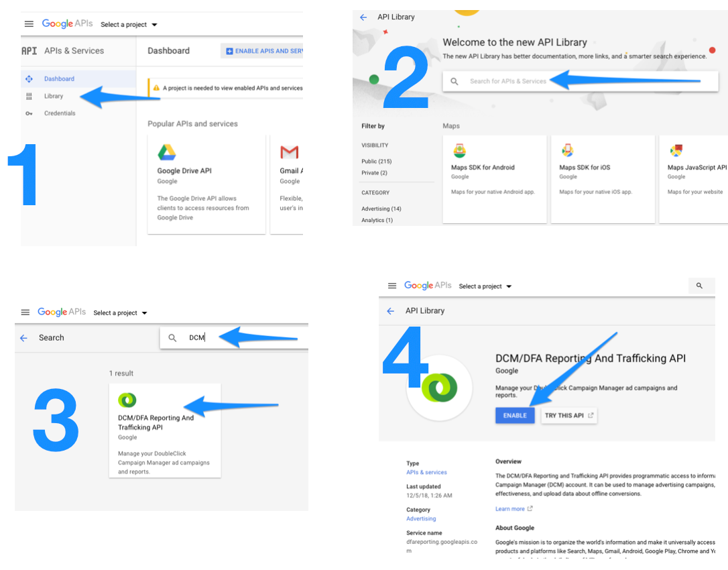Filter by Private (2) visibility
Viewport: 728px width, 570px height.
click(374, 173)
